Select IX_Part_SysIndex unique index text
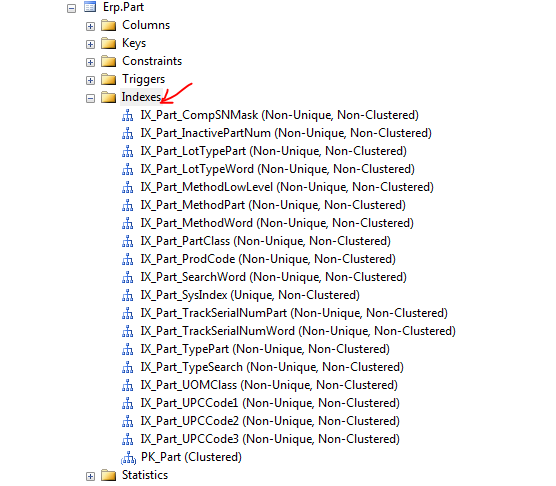Screen dimensions: 556x486 click(250, 296)
